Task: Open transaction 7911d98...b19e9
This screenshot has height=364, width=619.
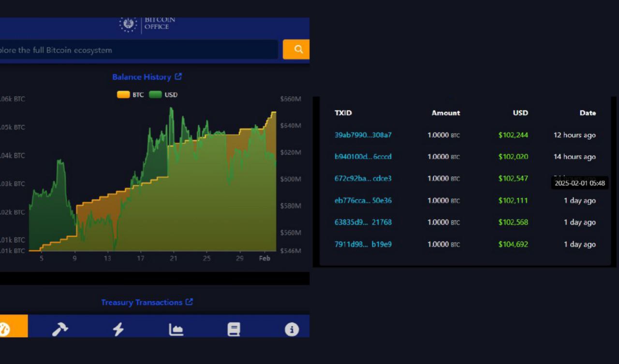Action: pos(363,244)
